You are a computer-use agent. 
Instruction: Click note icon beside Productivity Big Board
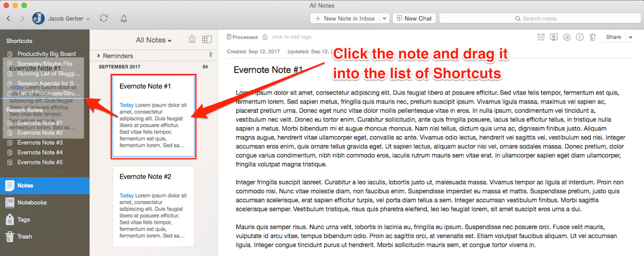tap(10, 54)
